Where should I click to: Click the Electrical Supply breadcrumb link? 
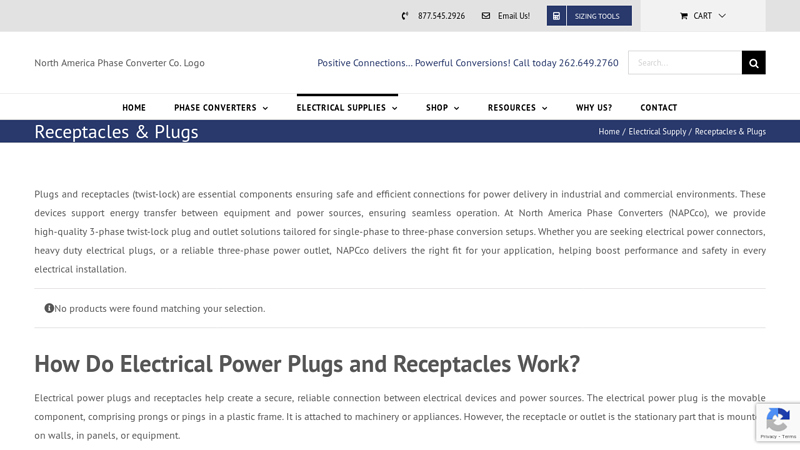click(x=657, y=132)
